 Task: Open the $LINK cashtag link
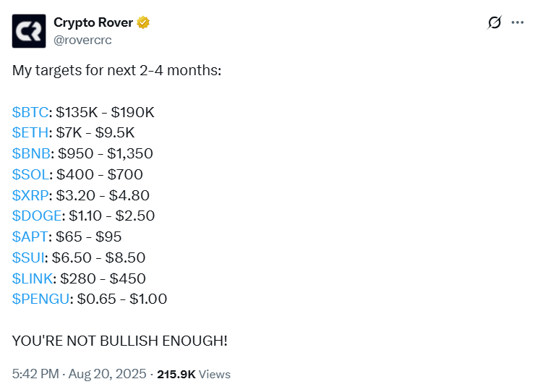pos(33,278)
